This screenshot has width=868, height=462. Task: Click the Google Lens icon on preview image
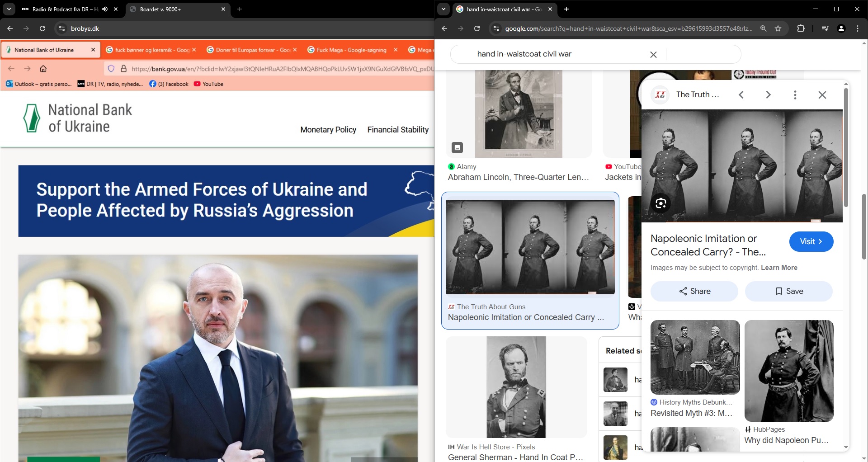pyautogui.click(x=660, y=203)
